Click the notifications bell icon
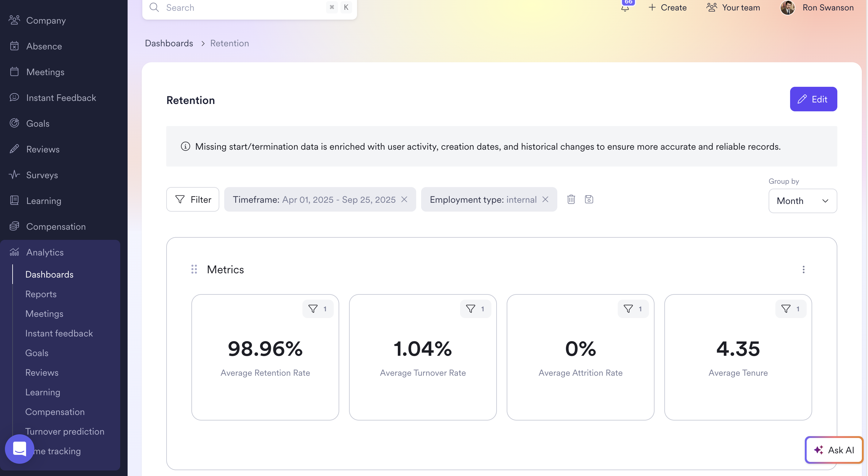 [x=625, y=7]
